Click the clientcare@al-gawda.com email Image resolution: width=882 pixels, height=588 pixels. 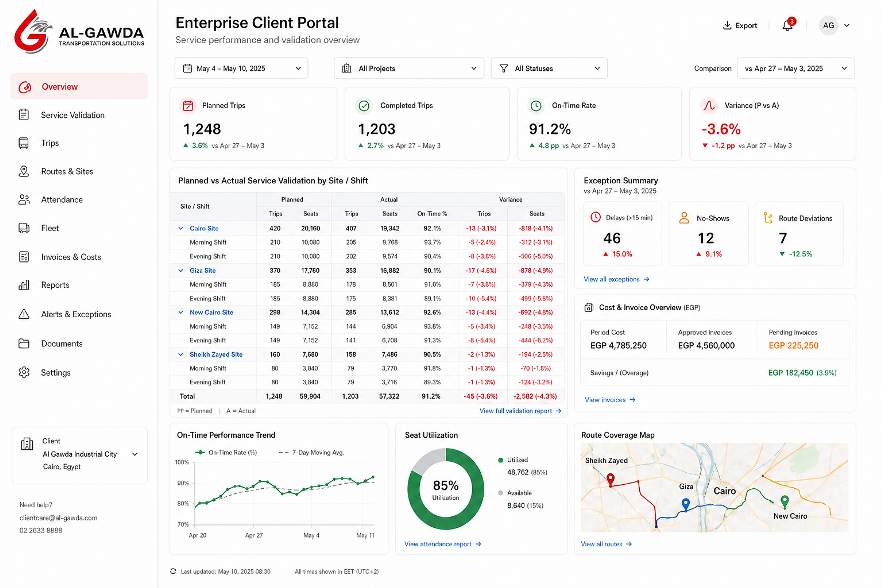pyautogui.click(x=59, y=517)
